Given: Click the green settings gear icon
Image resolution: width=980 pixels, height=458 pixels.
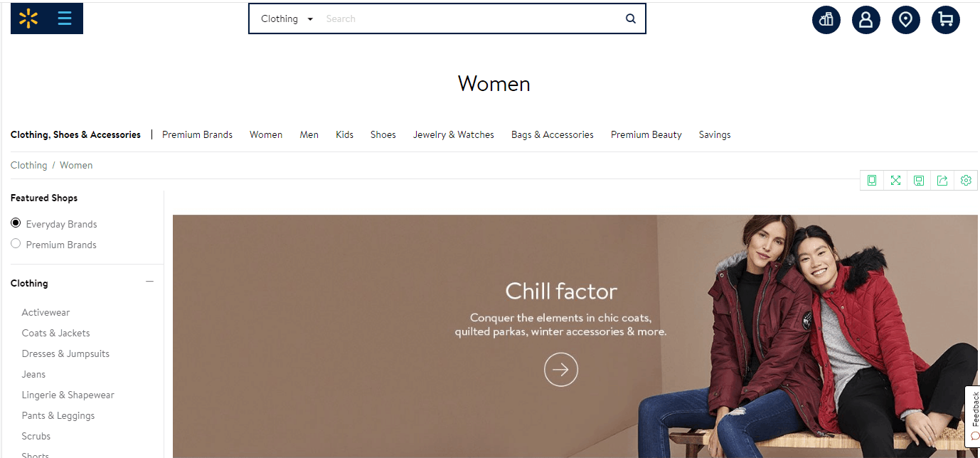Looking at the screenshot, I should (966, 181).
